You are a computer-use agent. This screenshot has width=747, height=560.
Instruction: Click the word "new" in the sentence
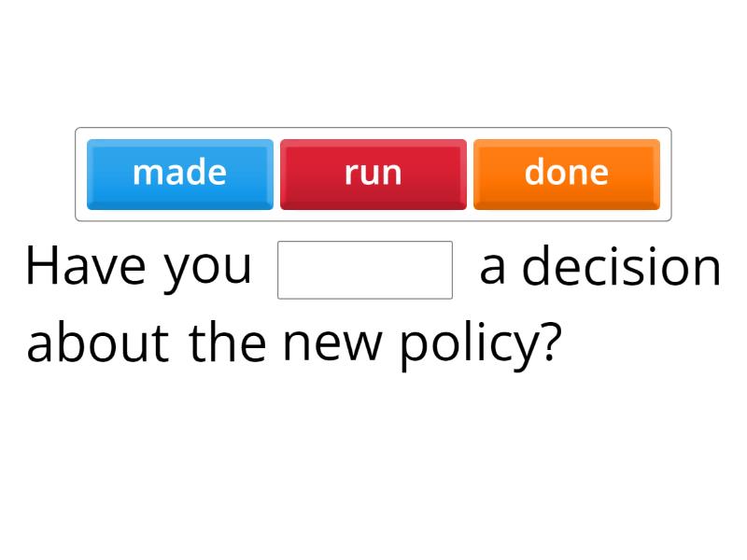tap(333, 344)
